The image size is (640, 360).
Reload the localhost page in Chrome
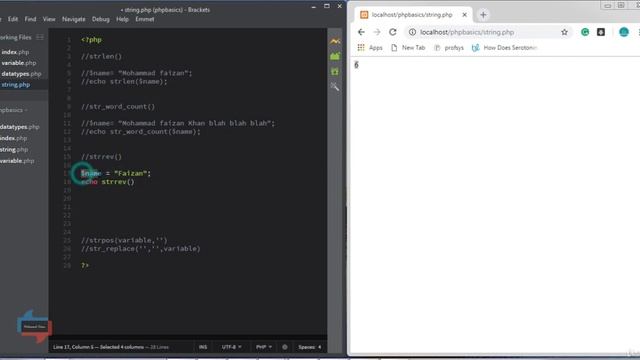click(393, 32)
